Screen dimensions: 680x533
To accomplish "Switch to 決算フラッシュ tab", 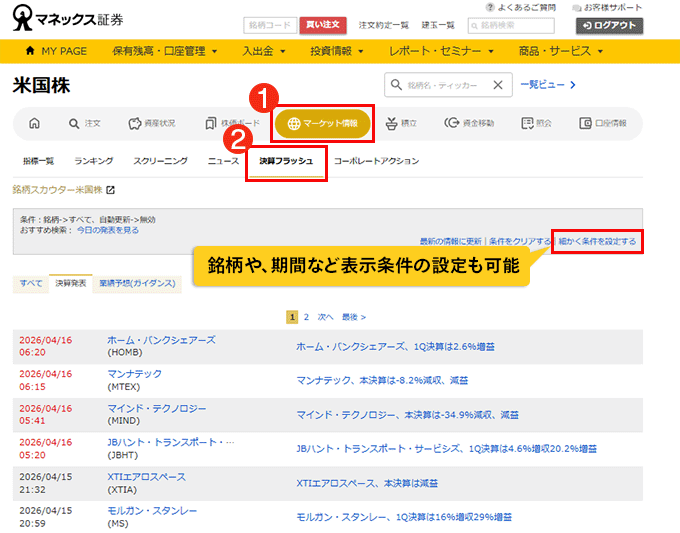I will [286, 161].
